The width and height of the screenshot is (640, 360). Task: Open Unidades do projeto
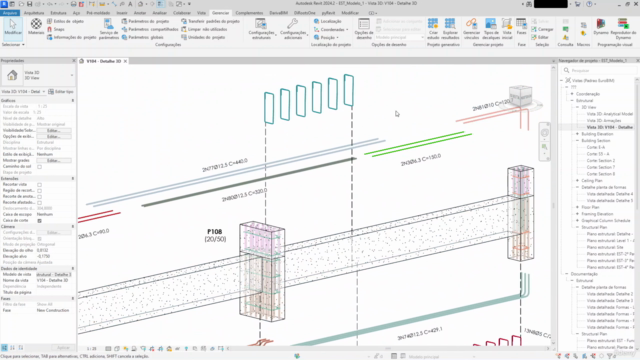pos(203,37)
